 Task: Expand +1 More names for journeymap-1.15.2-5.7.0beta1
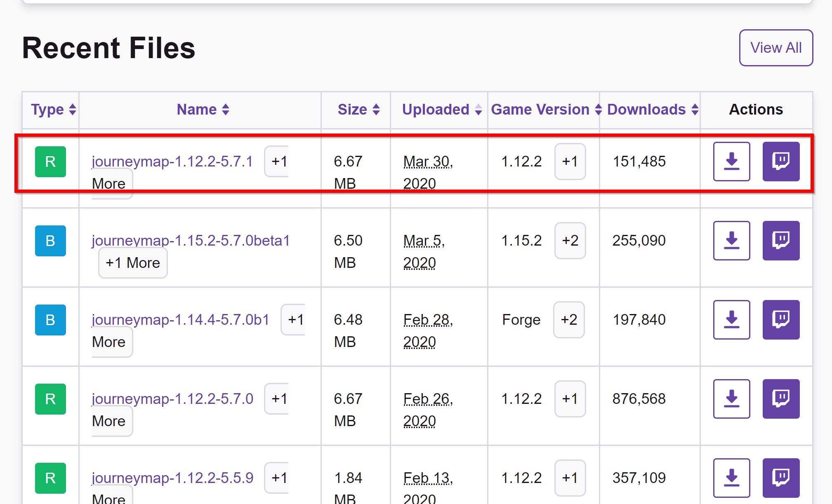click(x=133, y=263)
